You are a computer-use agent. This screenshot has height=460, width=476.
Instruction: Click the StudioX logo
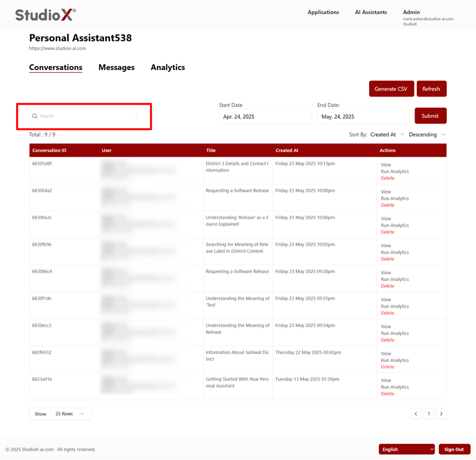45,14
